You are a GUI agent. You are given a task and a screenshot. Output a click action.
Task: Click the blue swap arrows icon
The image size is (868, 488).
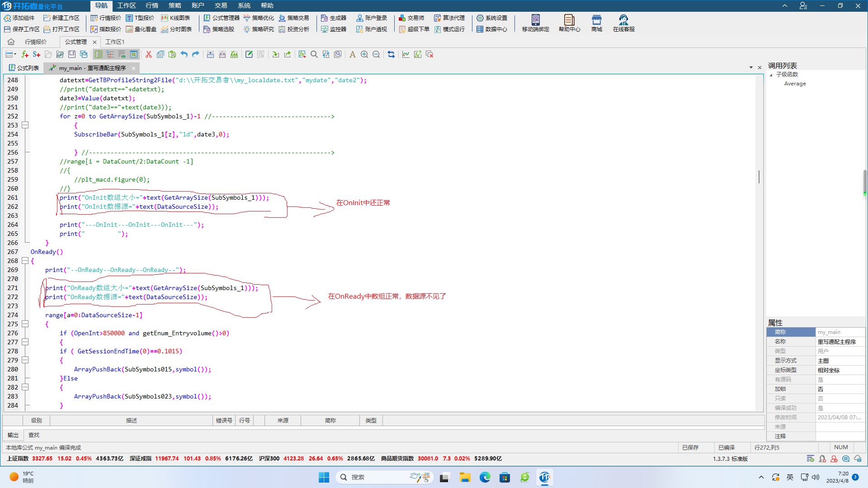tap(391, 54)
